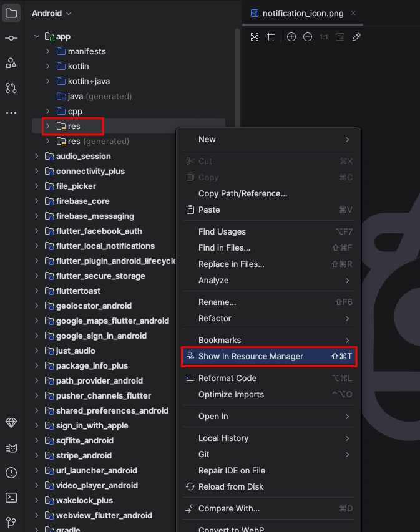Expand the kotlin+java folder

coord(48,81)
